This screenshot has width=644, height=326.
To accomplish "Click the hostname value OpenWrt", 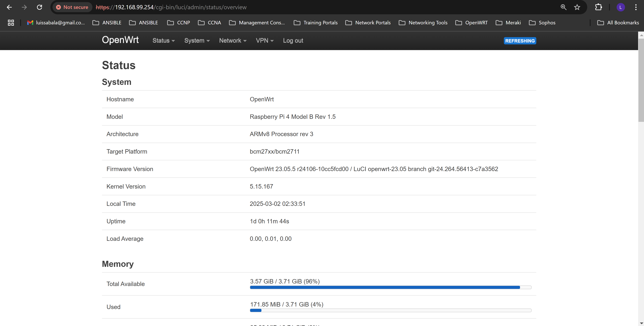I will click(x=262, y=99).
